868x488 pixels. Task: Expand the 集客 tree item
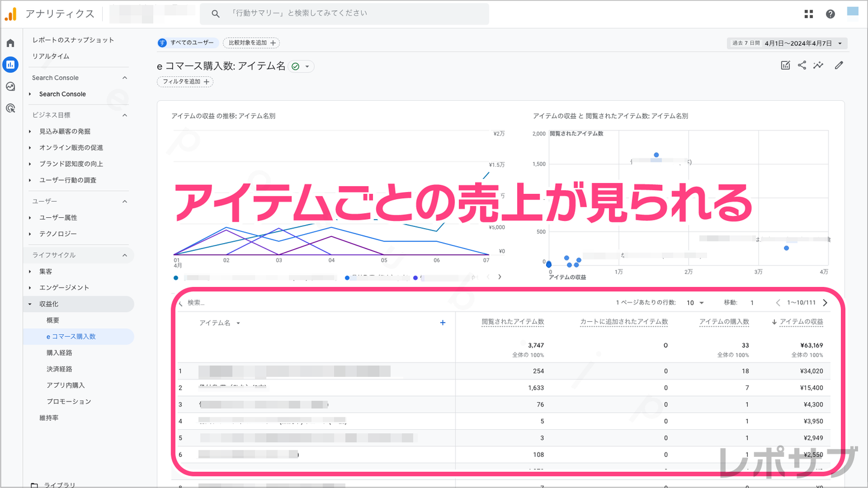coord(30,271)
